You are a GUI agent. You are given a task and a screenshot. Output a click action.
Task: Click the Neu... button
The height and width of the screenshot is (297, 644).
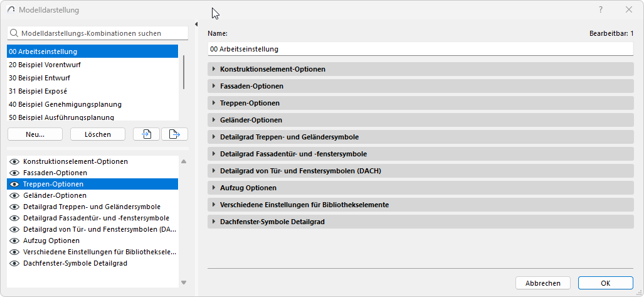35,134
